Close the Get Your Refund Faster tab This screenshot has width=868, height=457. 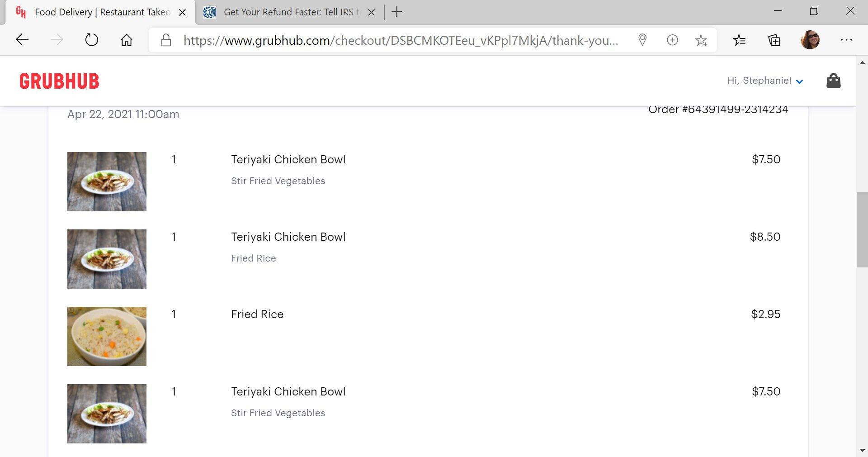(x=371, y=12)
